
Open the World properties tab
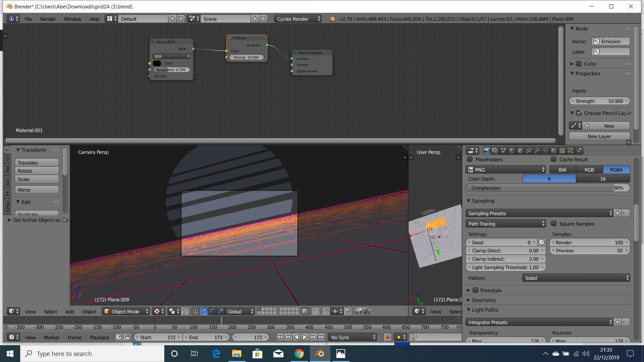[512, 151]
